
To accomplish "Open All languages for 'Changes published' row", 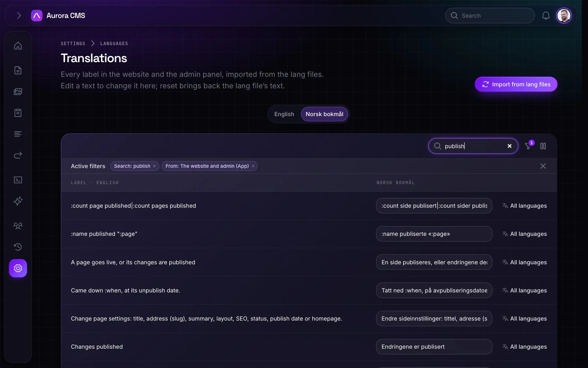I will coord(524,347).
